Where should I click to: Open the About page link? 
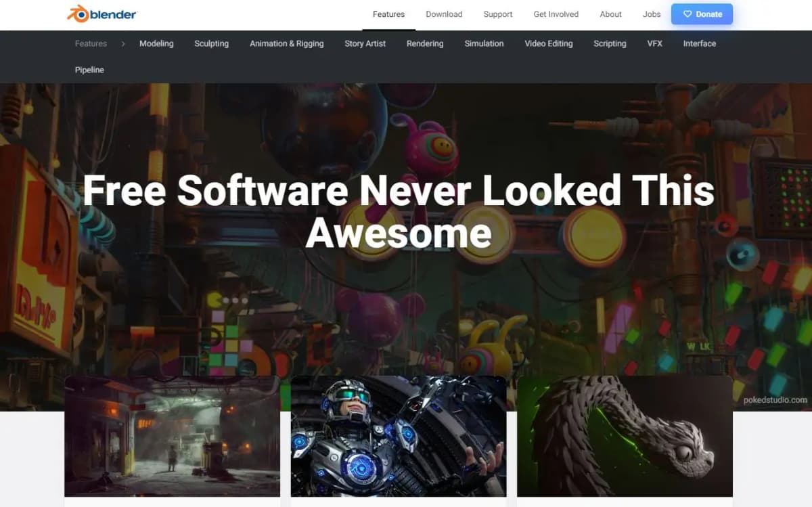click(x=610, y=14)
